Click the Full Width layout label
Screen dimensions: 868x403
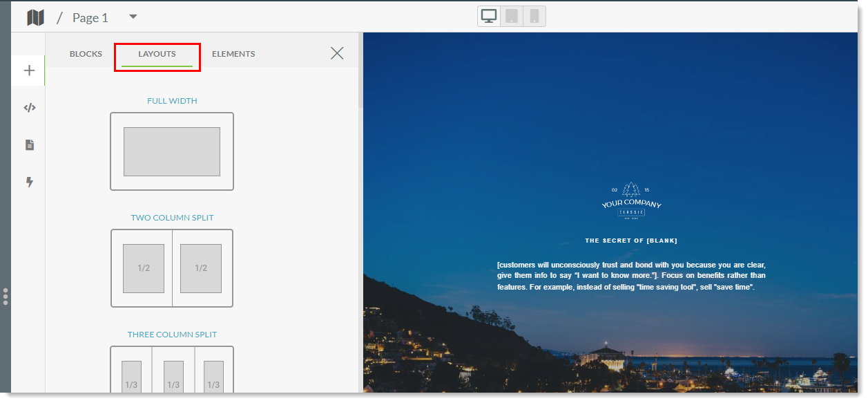(172, 101)
